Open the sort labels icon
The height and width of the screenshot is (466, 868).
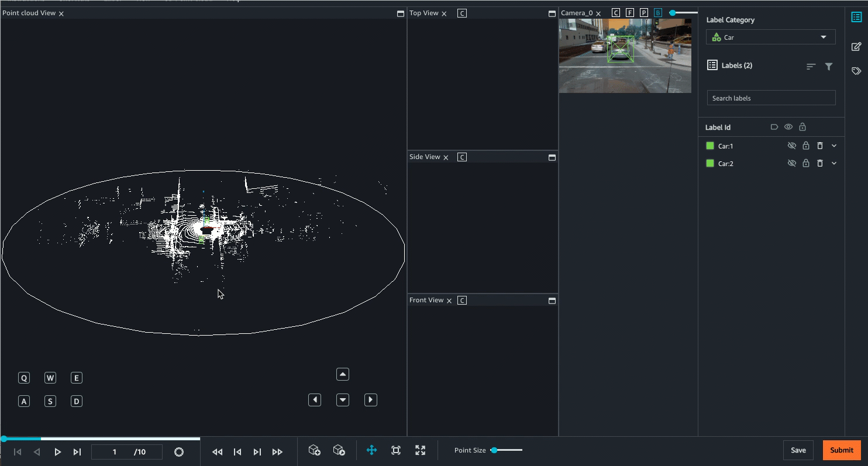click(811, 66)
